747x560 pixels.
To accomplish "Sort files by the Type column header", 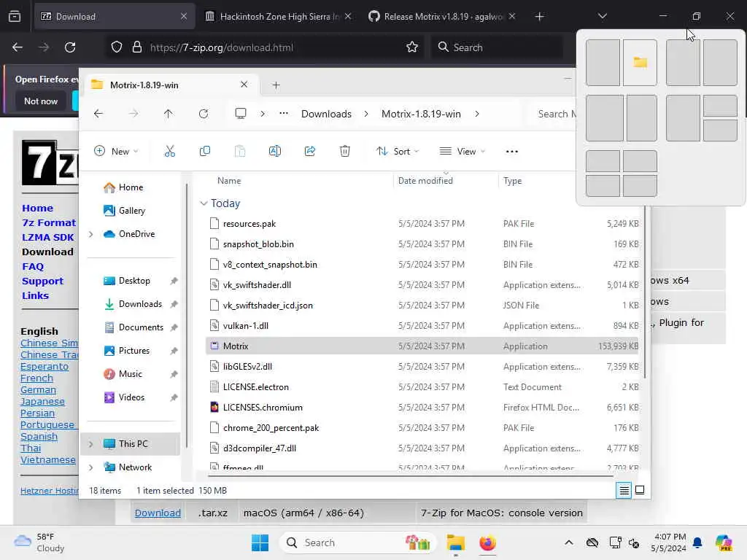I will click(513, 181).
